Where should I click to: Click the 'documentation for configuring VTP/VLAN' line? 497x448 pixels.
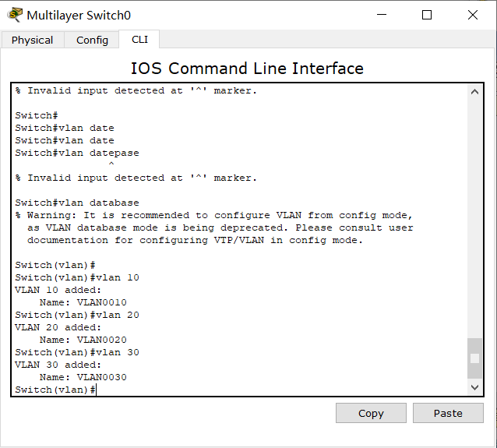point(195,240)
